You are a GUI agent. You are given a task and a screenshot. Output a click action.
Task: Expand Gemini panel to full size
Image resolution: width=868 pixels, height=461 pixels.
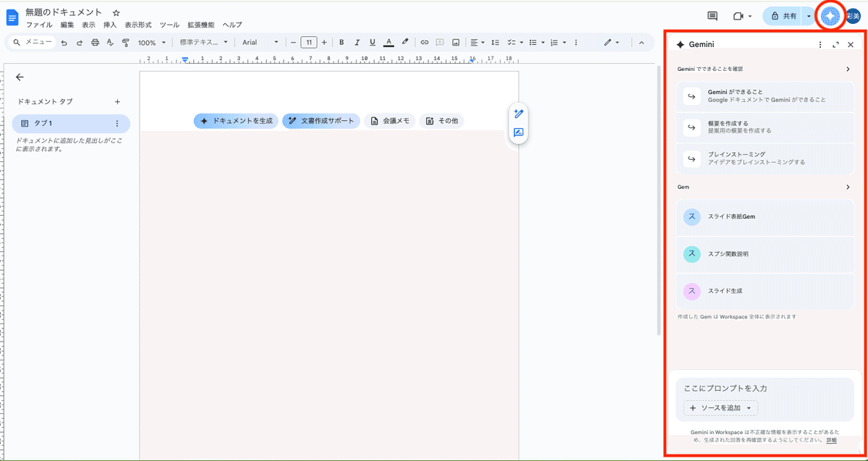(x=835, y=45)
